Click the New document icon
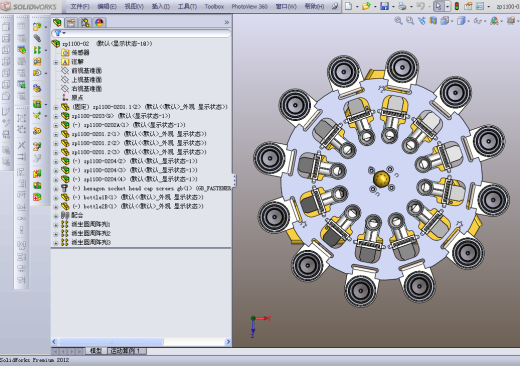The width and height of the screenshot is (520, 366). 348,6
